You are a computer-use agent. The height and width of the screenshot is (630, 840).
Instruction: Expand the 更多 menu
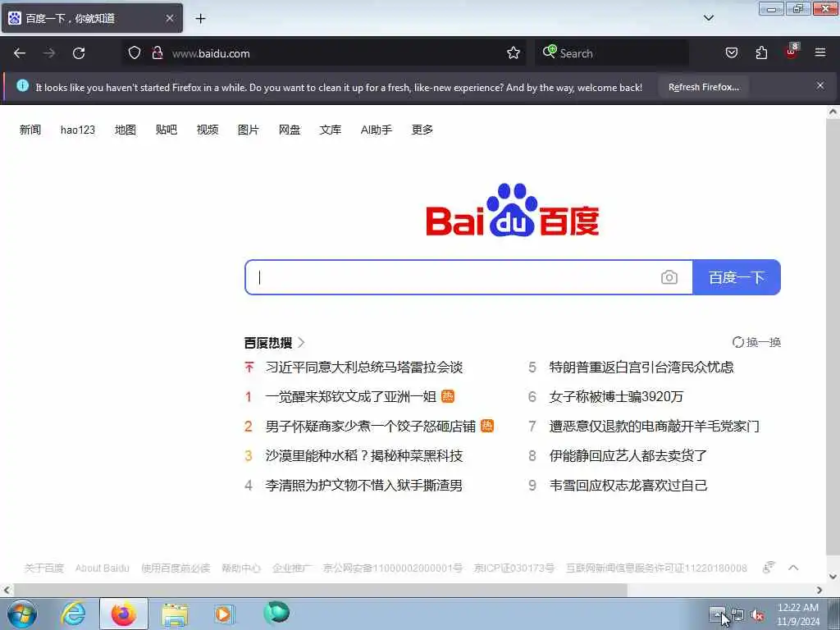422,130
